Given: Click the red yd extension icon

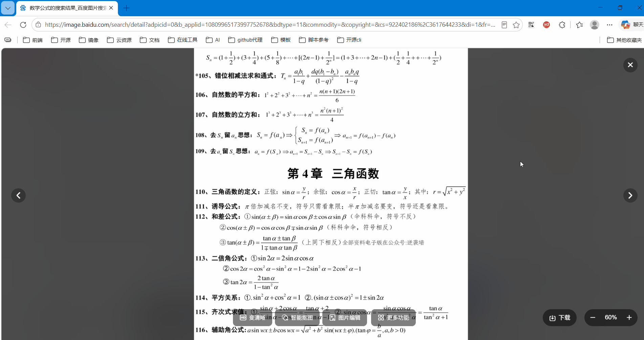Looking at the screenshot, I should click(546, 25).
